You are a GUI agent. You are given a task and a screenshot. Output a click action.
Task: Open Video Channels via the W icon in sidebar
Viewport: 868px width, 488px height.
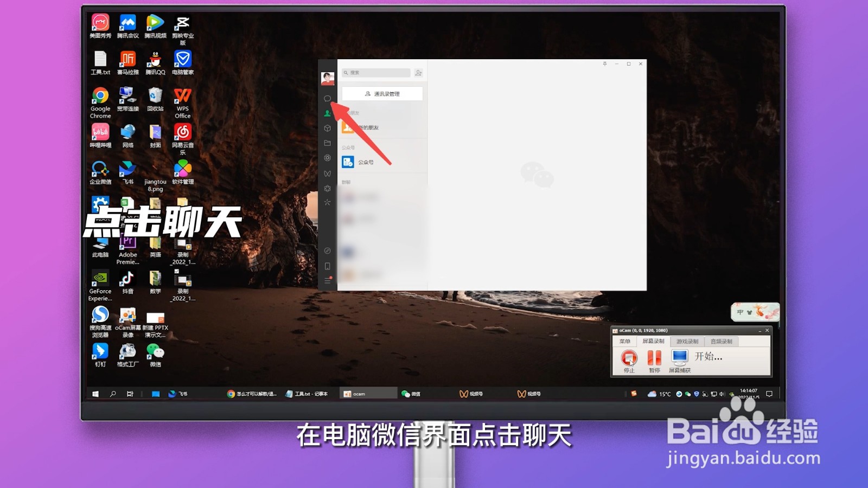pyautogui.click(x=327, y=173)
